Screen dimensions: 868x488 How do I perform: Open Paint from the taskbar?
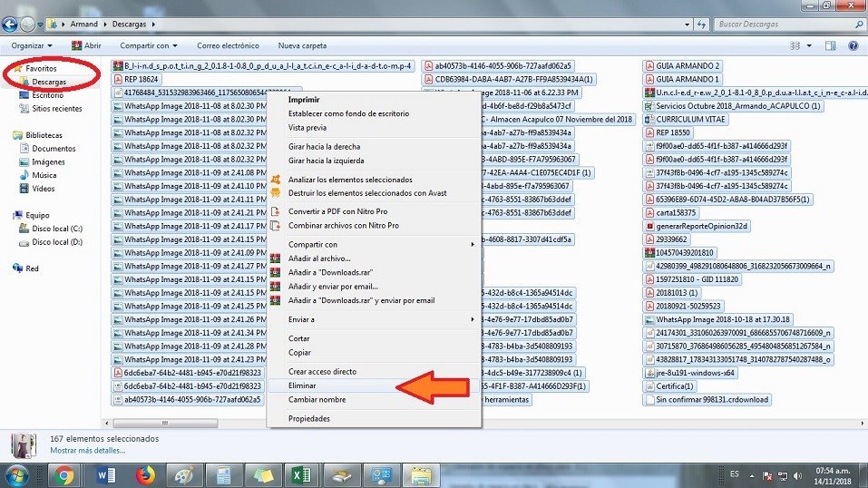click(x=184, y=474)
